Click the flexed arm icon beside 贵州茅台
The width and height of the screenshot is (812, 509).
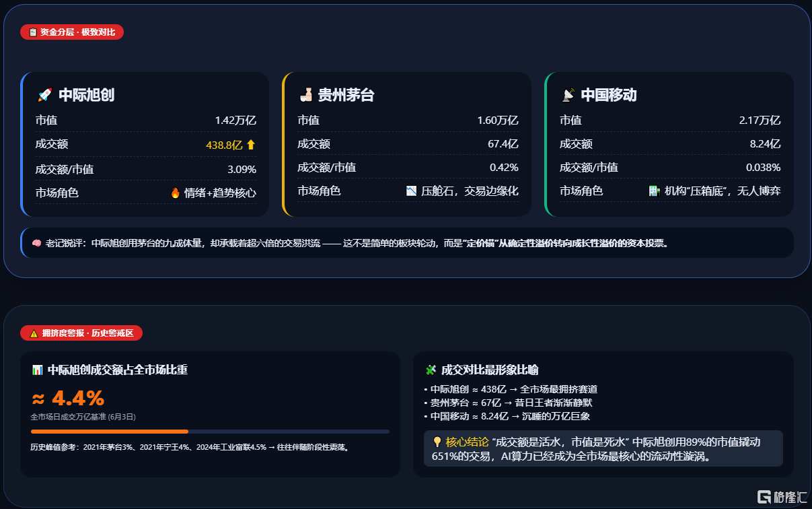pos(306,95)
